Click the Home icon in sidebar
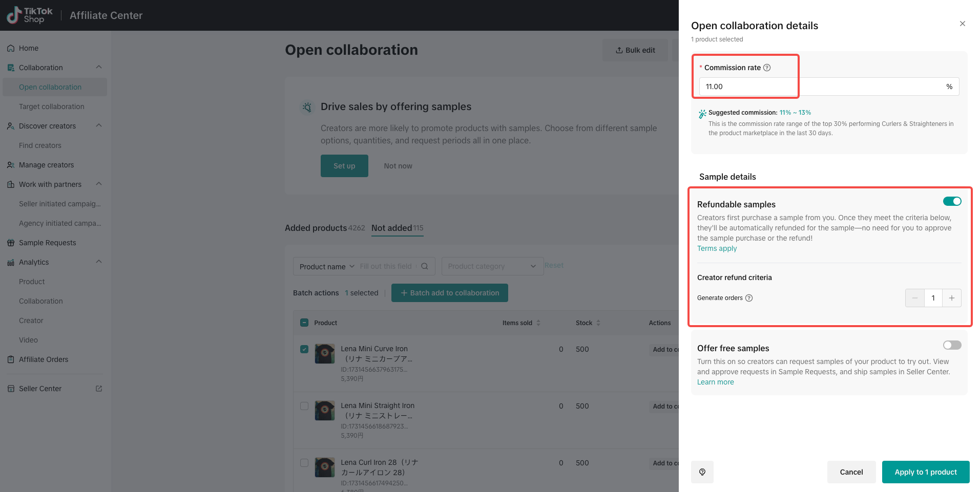 click(11, 48)
